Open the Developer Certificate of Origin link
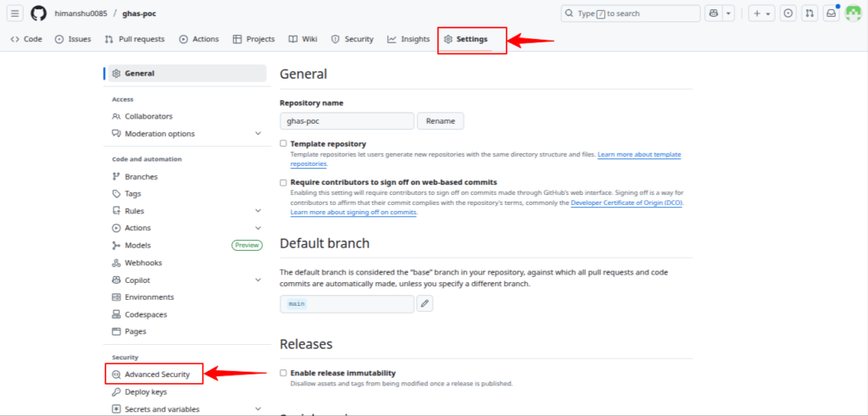Viewport: 868px width, 416px height. coord(626,203)
